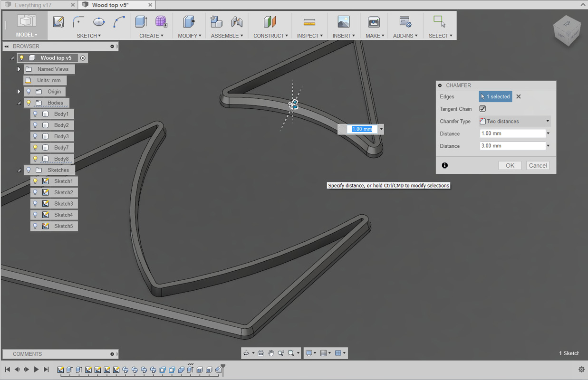Open the Chamfer Type dropdown
This screenshot has width=588, height=380.
pyautogui.click(x=515, y=121)
